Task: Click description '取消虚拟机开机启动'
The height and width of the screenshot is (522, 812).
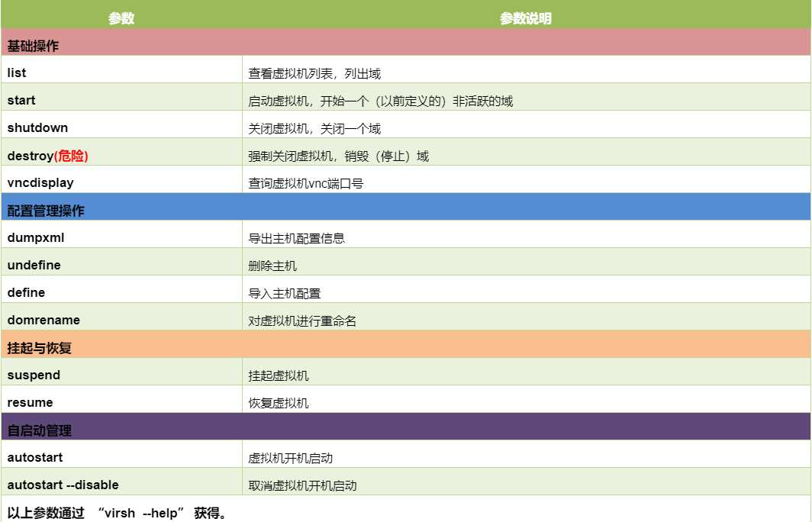Action: [x=302, y=485]
